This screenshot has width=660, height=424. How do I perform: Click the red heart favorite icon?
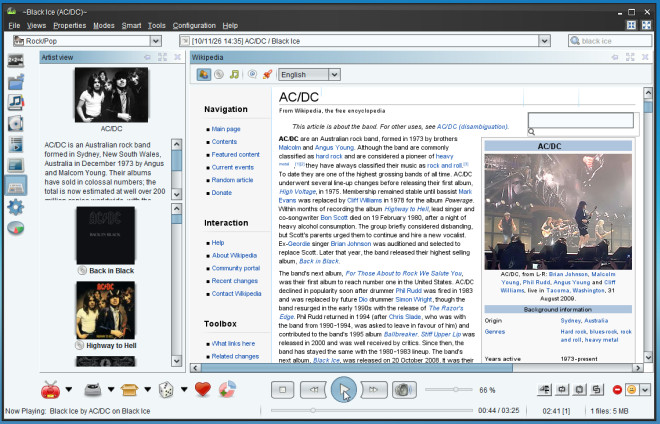tap(203, 389)
